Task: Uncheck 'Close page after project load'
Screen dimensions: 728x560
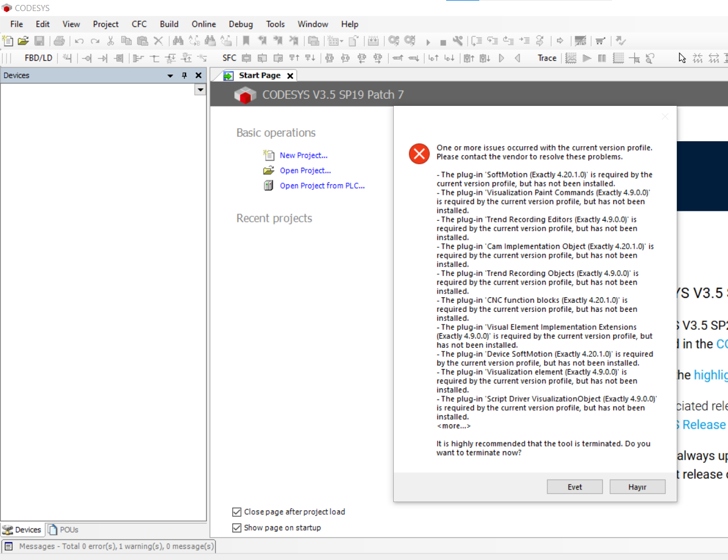Action: (237, 512)
